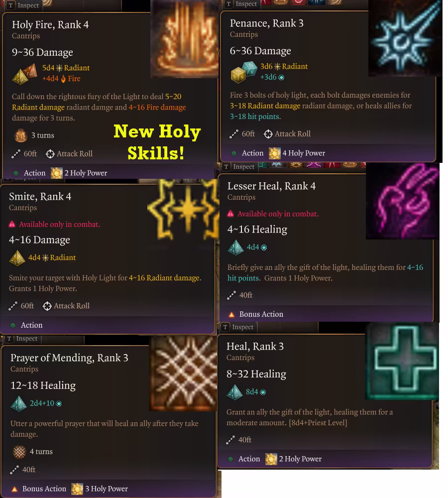Click the Inspect button above Heal, Rank 3
448x498 pixels.
pyautogui.click(x=238, y=327)
